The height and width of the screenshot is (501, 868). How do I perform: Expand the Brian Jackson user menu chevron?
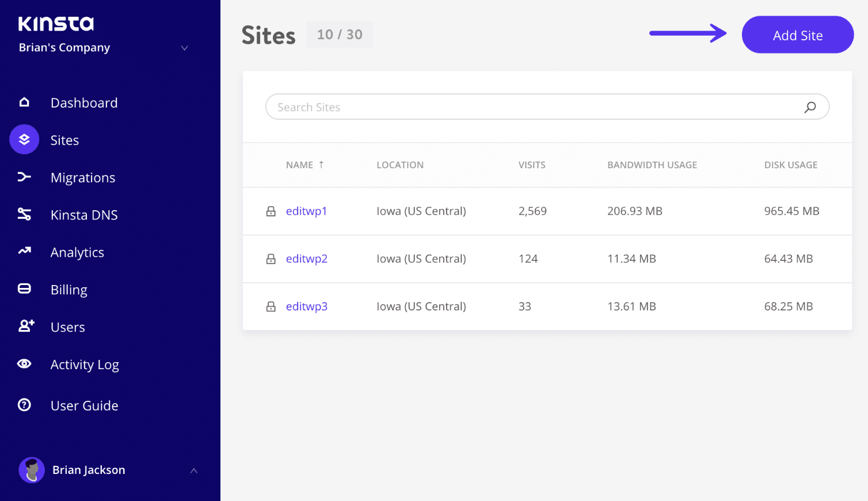194,470
